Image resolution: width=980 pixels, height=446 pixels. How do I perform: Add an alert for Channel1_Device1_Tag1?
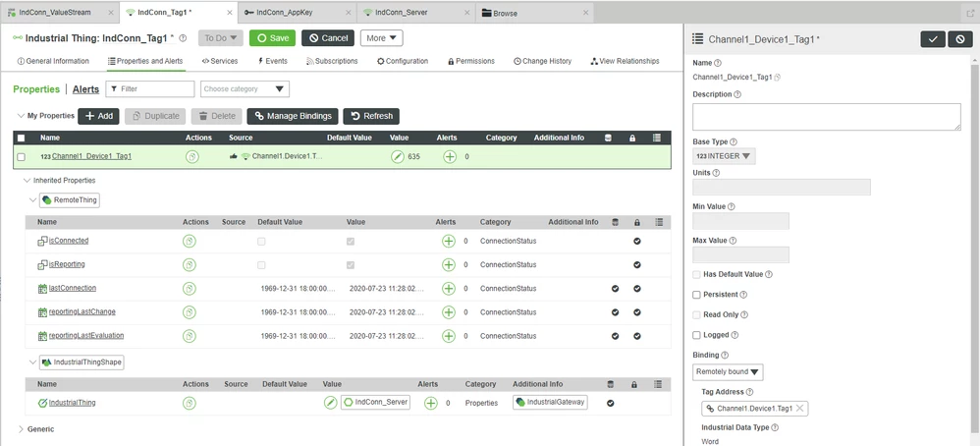coord(450,157)
